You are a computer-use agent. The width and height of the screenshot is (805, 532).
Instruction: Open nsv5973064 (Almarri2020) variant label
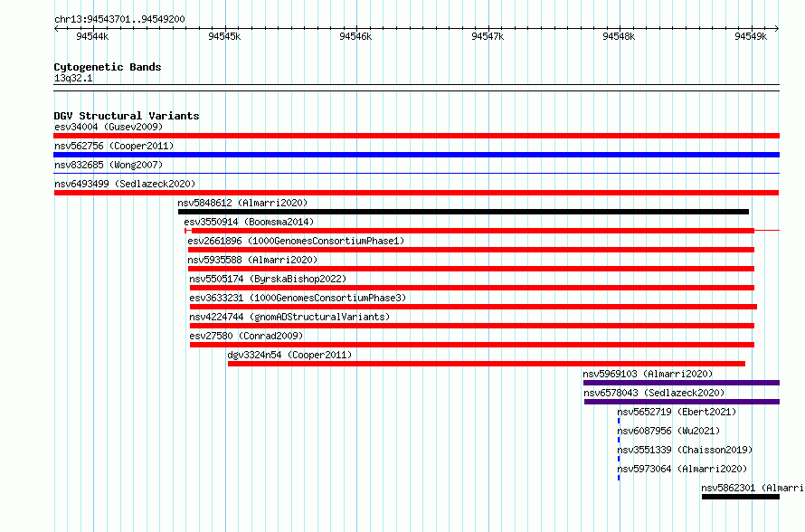coord(682,469)
